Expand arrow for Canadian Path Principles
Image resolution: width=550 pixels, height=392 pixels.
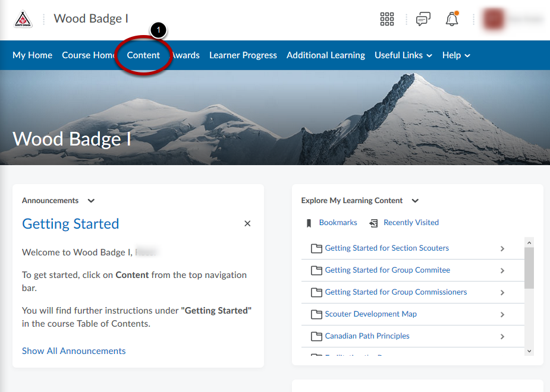tap(502, 337)
